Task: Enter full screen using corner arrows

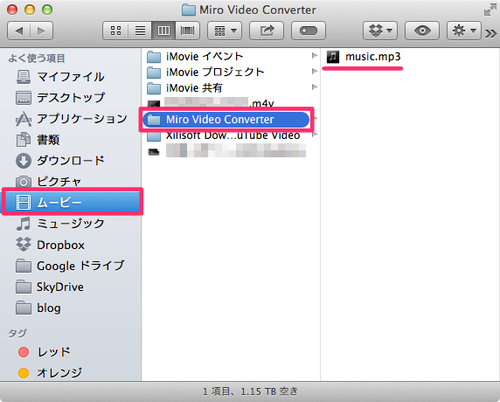Action: pyautogui.click(x=490, y=10)
